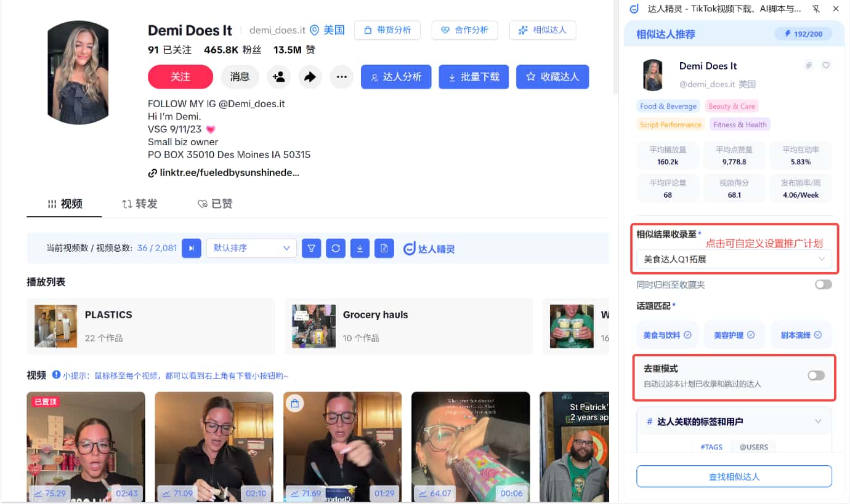Open the 美食达人Q1拓展 plan dropdown
This screenshot has width=850, height=504.
734,259
